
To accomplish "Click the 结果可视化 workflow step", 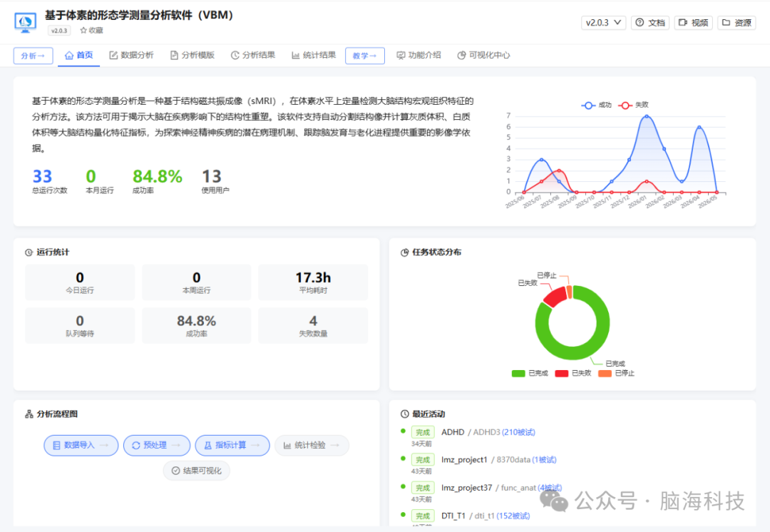I will tap(197, 471).
